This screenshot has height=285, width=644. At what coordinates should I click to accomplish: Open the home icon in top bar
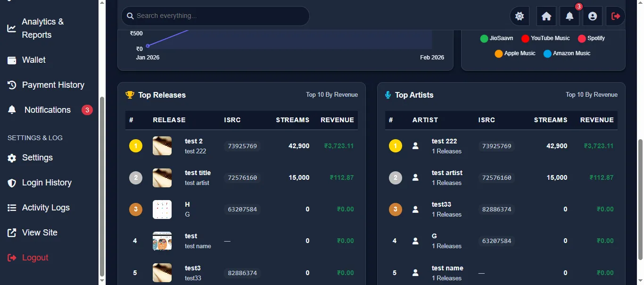pyautogui.click(x=546, y=16)
